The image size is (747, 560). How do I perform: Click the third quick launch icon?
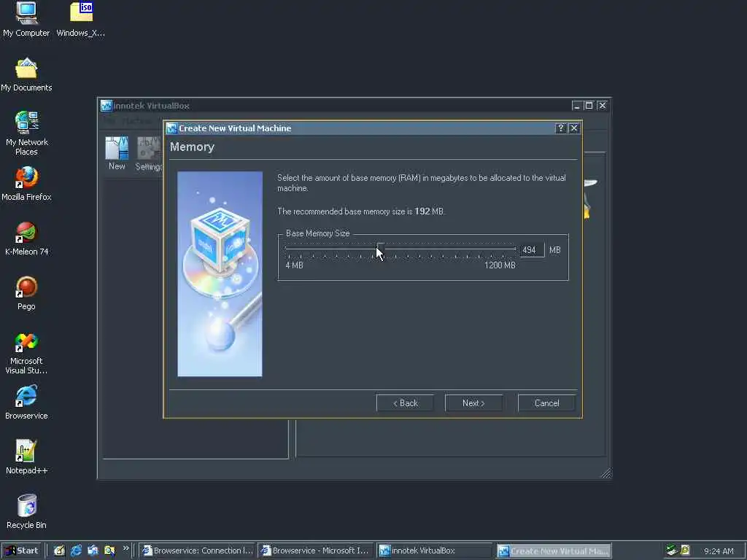point(93,551)
